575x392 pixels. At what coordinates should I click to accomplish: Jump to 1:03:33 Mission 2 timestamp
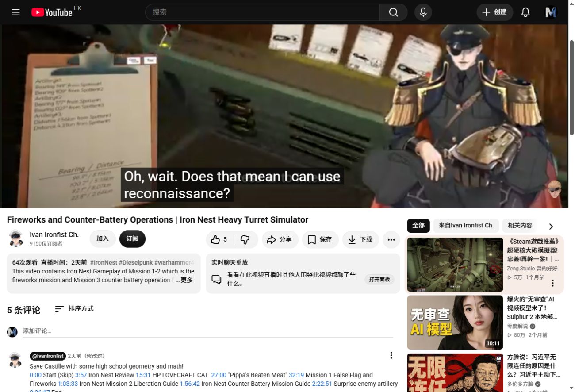pos(68,384)
